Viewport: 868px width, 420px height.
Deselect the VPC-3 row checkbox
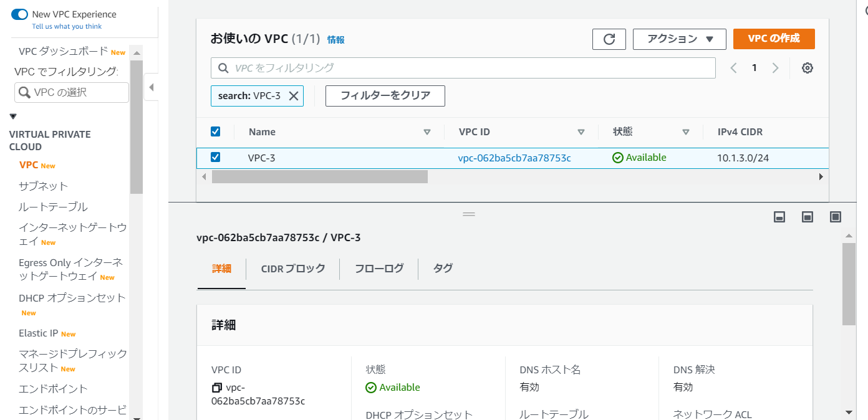click(x=216, y=157)
